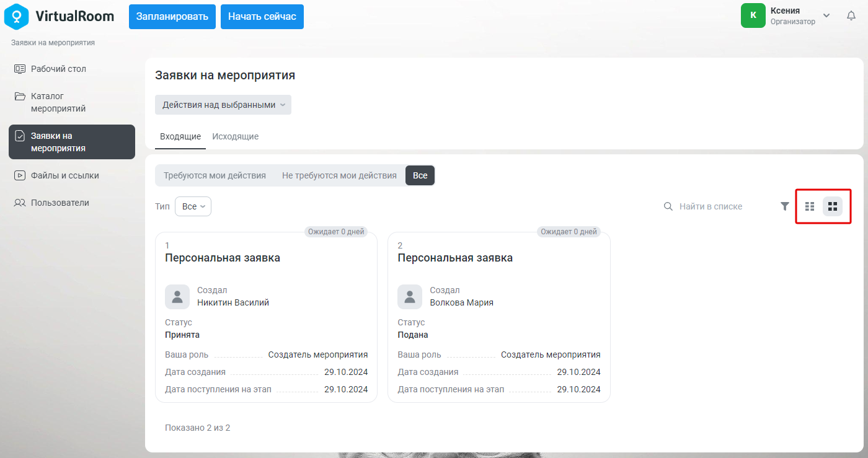Screen dimensions: 868x458
Task: Click status text Подана
Action: click(413, 335)
